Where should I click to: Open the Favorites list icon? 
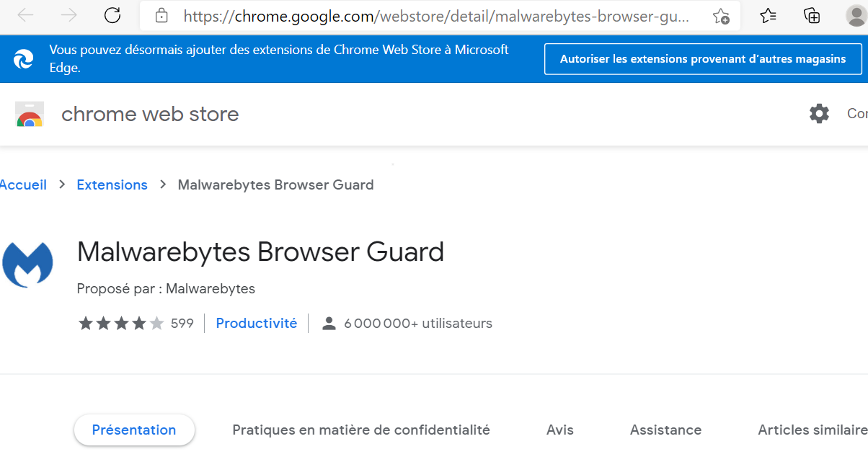click(x=769, y=15)
